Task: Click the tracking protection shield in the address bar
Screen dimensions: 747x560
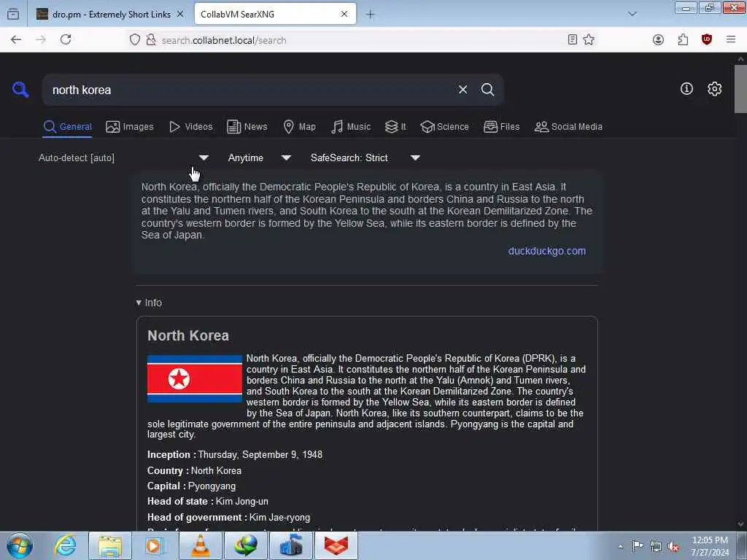Action: 135,40
